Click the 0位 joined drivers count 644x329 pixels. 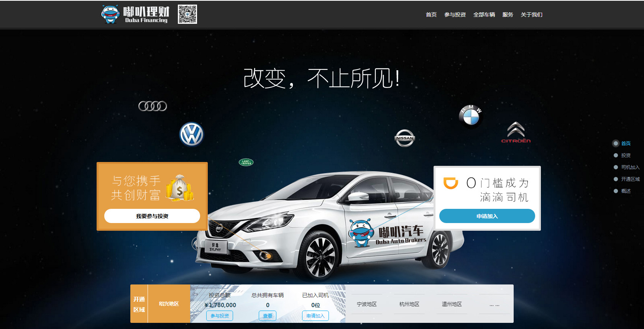coord(315,305)
